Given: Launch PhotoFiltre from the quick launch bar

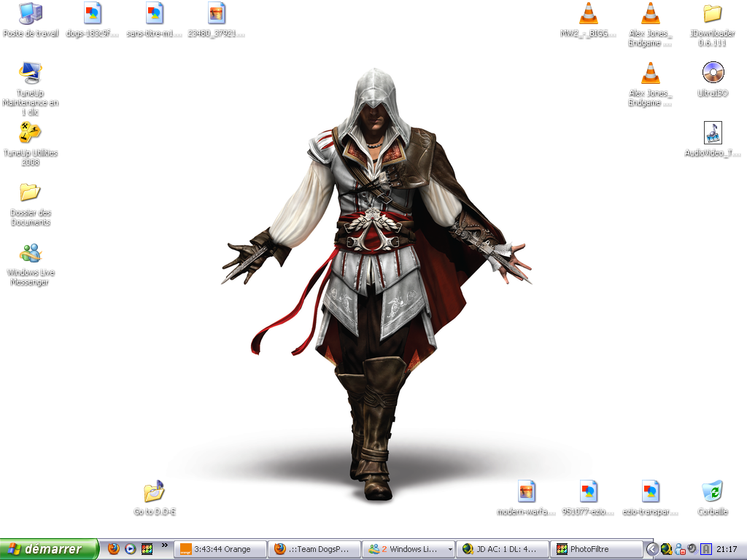Looking at the screenshot, I should pyautogui.click(x=147, y=548).
